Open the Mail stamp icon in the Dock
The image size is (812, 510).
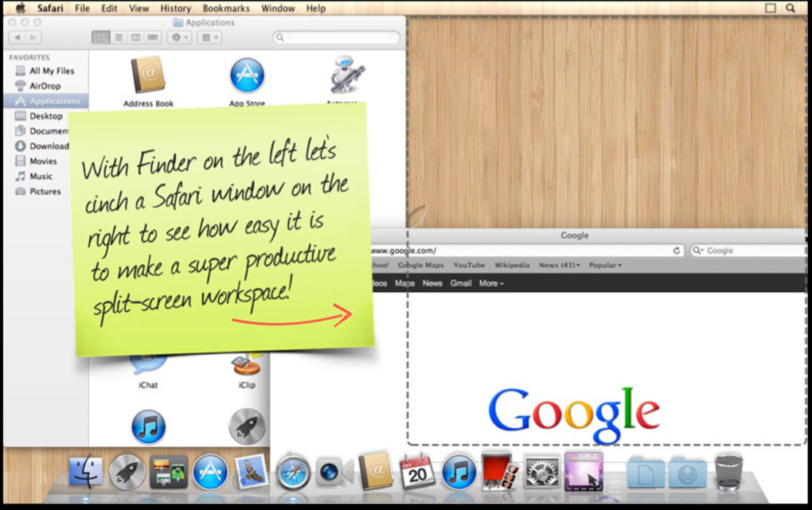pos(251,471)
